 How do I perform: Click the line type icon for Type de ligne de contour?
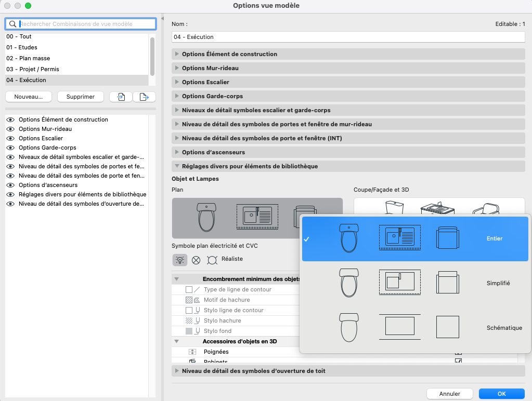(x=197, y=289)
